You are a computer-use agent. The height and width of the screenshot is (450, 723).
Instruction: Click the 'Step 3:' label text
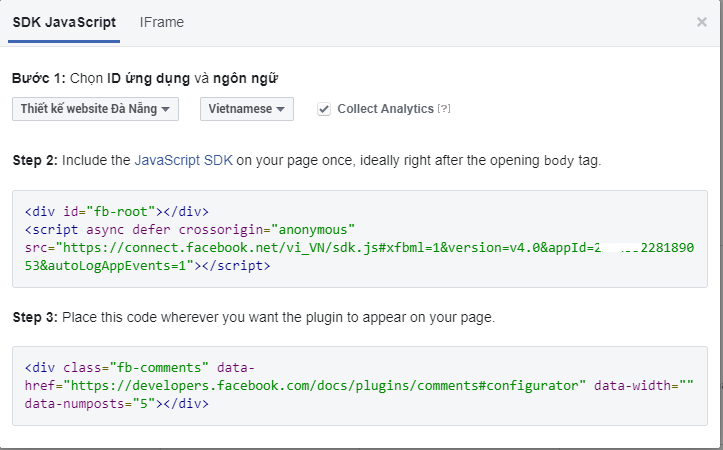click(x=35, y=317)
